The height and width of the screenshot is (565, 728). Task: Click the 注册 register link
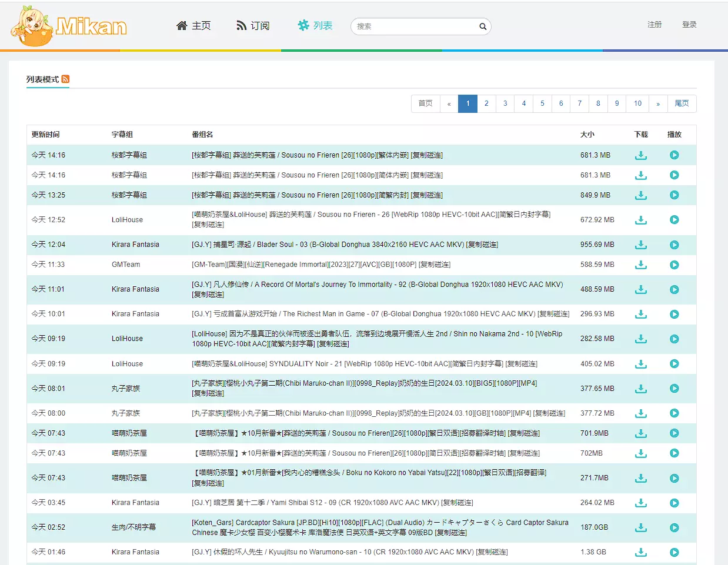pyautogui.click(x=654, y=25)
